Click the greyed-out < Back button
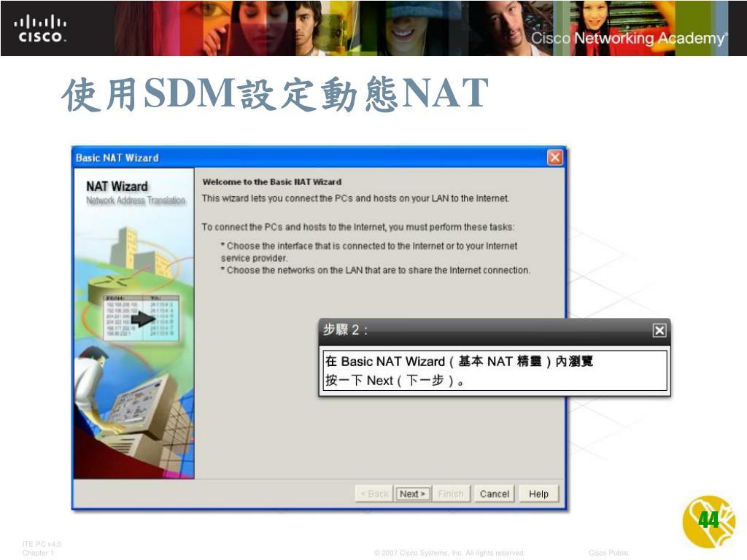Image resolution: width=747 pixels, height=560 pixels. pyautogui.click(x=374, y=494)
